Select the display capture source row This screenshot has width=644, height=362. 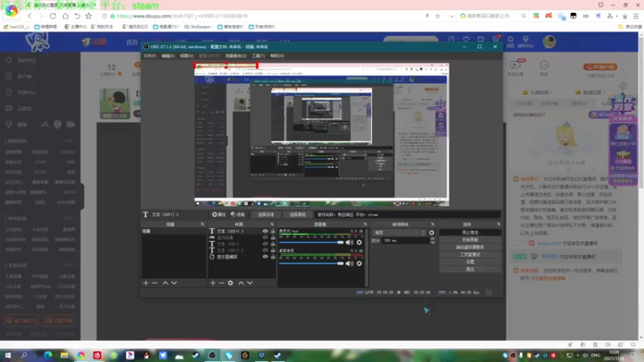[242, 257]
